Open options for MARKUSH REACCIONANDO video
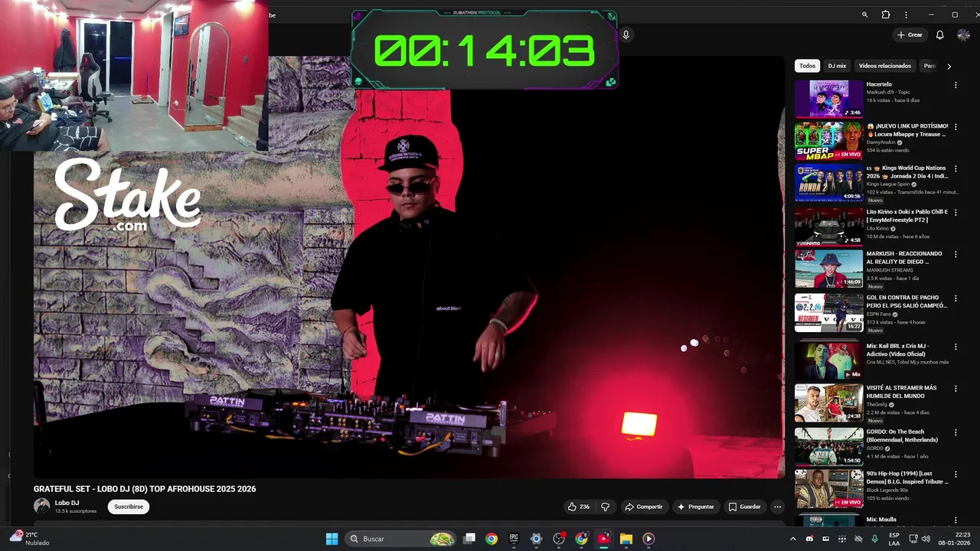980x551 pixels. pos(955,254)
